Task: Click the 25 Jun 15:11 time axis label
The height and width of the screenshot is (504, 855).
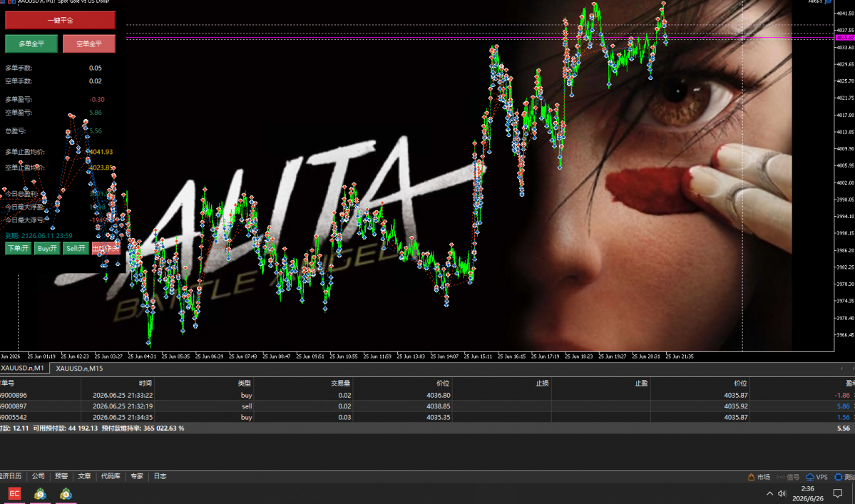Action: click(478, 356)
